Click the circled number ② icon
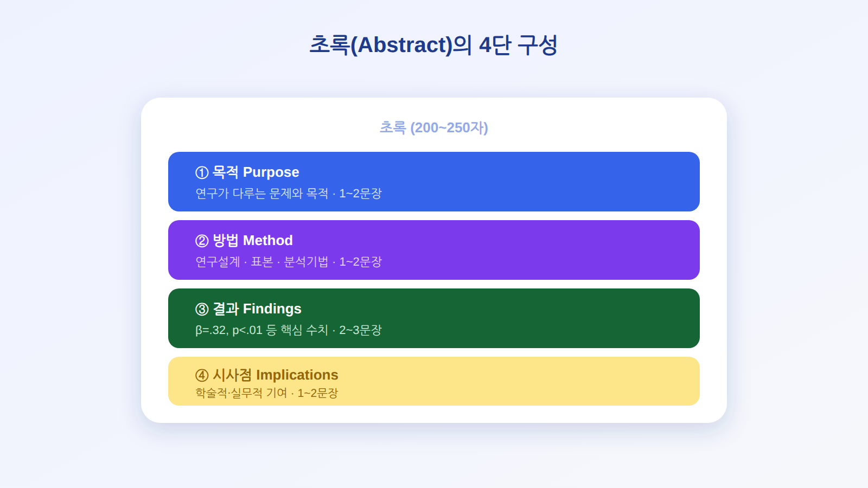This screenshot has height=488, width=868. point(202,241)
